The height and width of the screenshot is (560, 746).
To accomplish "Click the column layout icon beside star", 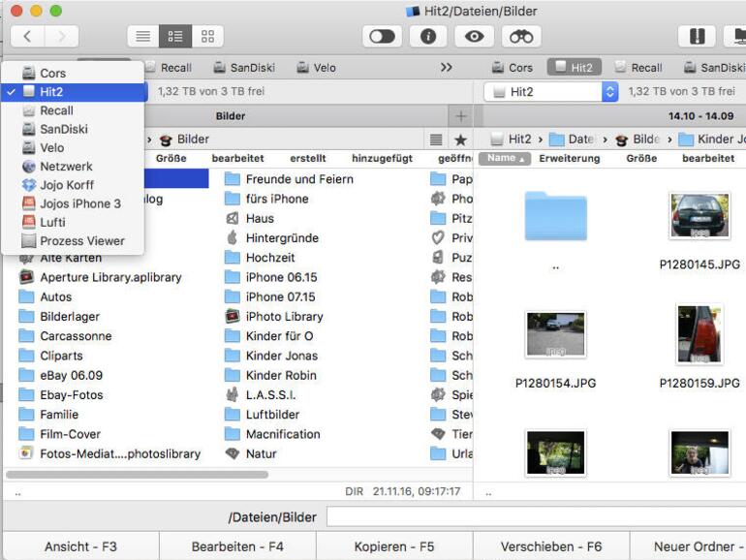I will coord(436,140).
